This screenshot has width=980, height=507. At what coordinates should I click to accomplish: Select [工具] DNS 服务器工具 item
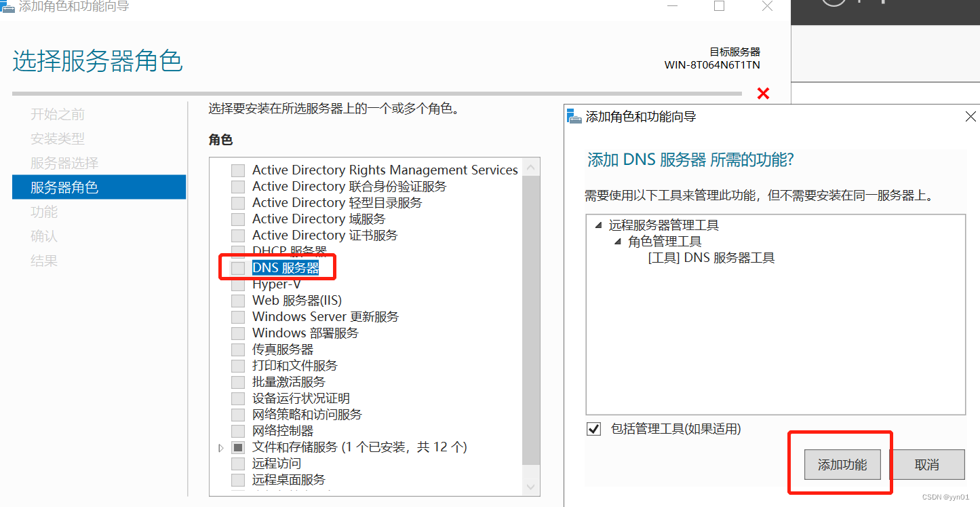(711, 258)
